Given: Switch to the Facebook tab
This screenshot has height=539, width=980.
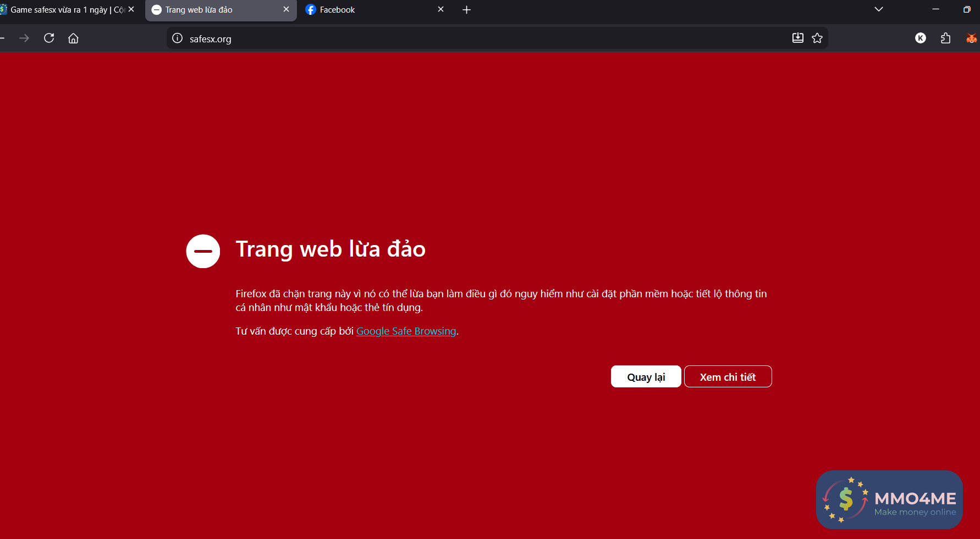Looking at the screenshot, I should (x=376, y=10).
